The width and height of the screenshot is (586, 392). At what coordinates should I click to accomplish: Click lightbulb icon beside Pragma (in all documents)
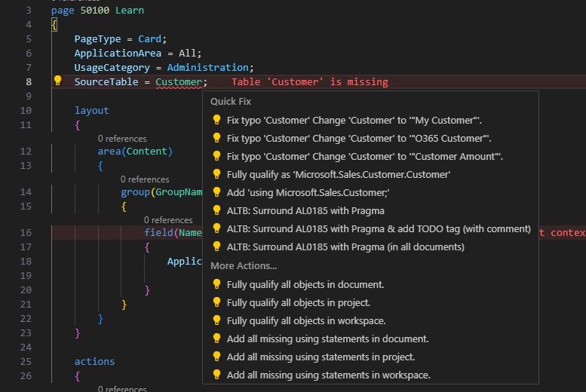tap(216, 247)
